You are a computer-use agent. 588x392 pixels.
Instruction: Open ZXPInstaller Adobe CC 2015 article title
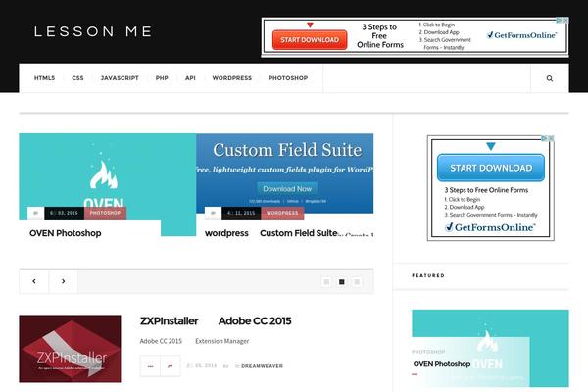[216, 321]
